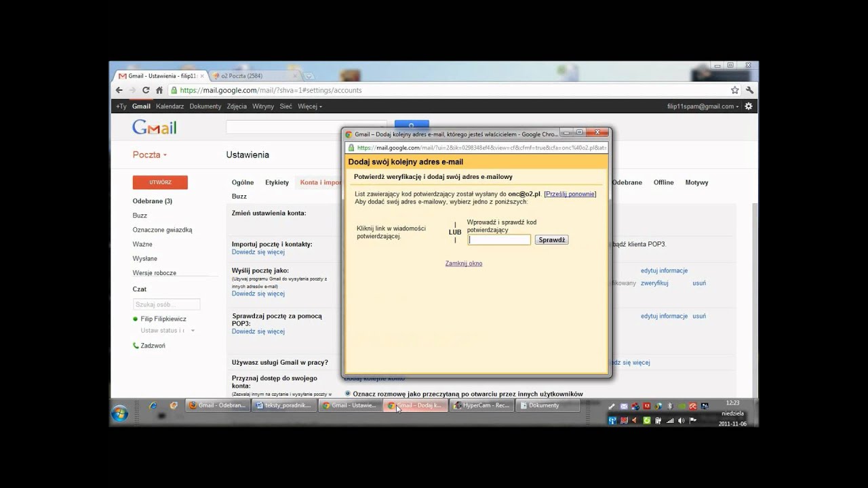Click Dowiedz się więcej under Sprawdzaj pocztę POP3
The image size is (868, 488).
(258, 331)
